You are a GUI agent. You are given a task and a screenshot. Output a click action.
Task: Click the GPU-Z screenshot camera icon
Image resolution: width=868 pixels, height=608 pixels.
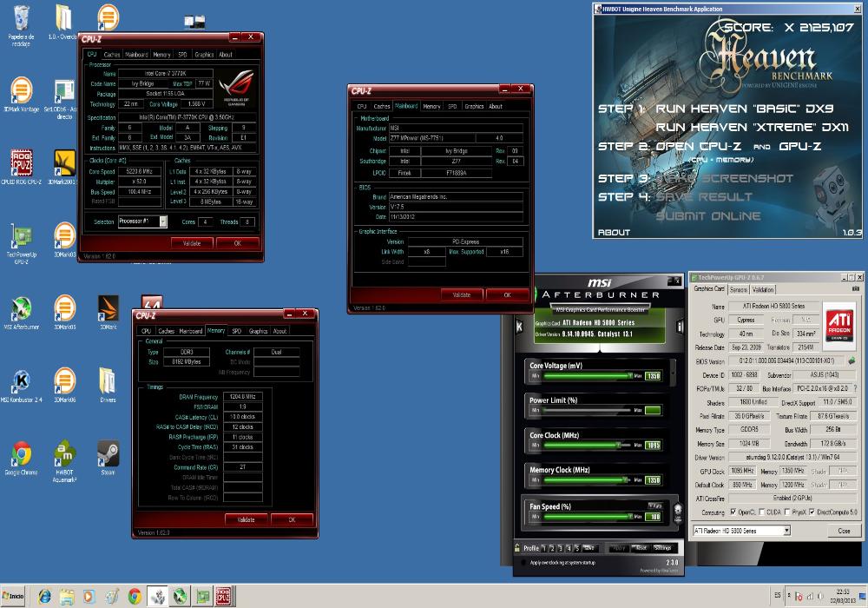coord(855,289)
